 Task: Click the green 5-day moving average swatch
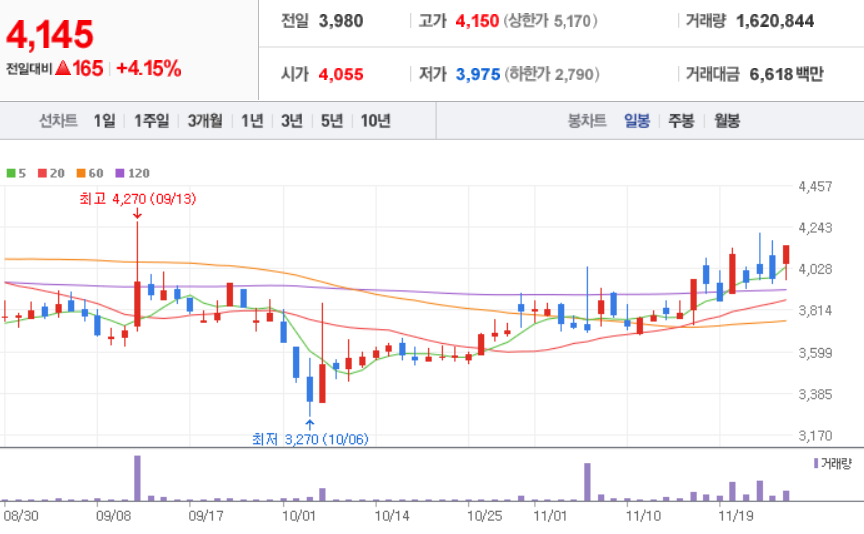point(11,173)
